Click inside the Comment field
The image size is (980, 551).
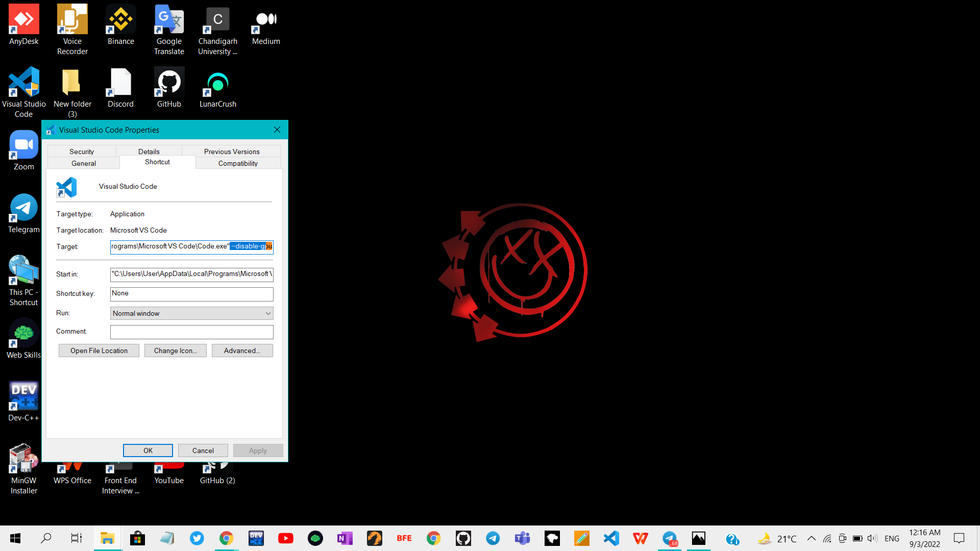[191, 332]
